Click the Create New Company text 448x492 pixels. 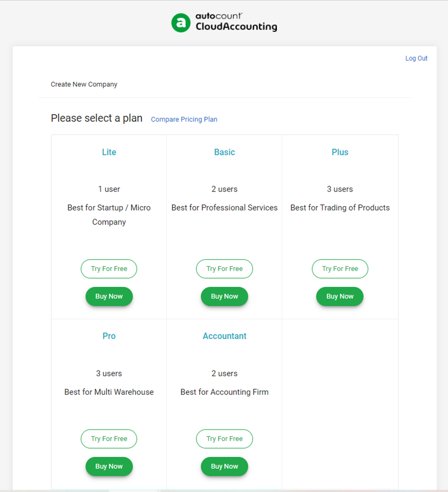click(84, 84)
